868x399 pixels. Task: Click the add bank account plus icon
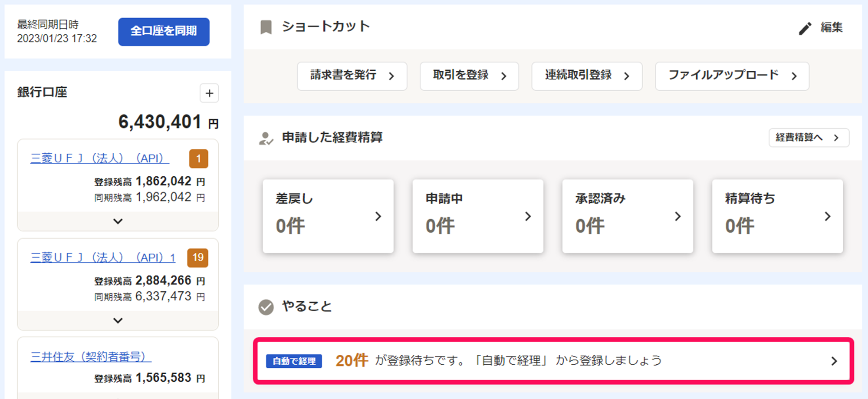pos(209,93)
